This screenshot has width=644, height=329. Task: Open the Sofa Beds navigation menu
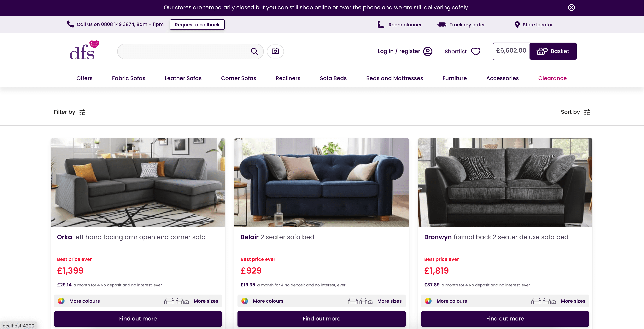coord(333,78)
